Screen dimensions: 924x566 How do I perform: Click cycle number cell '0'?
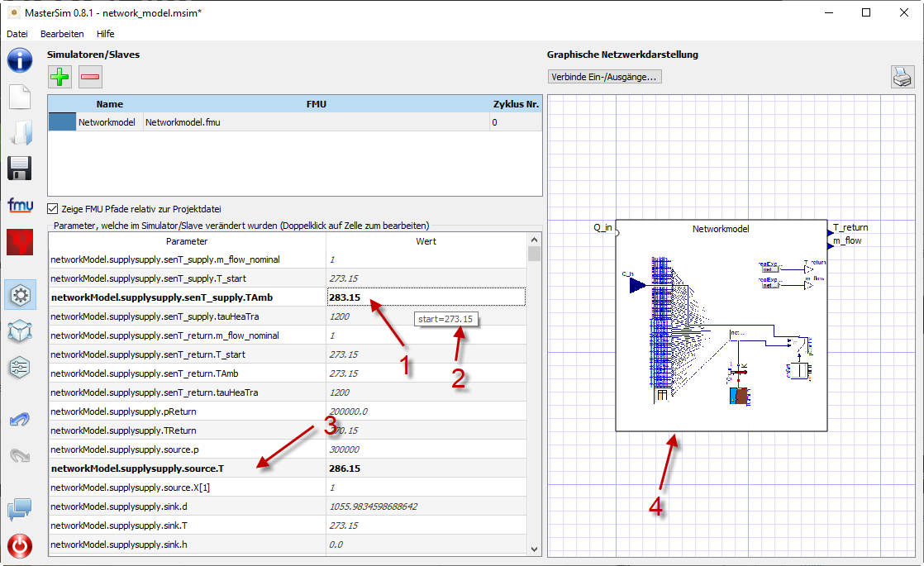[x=516, y=122]
